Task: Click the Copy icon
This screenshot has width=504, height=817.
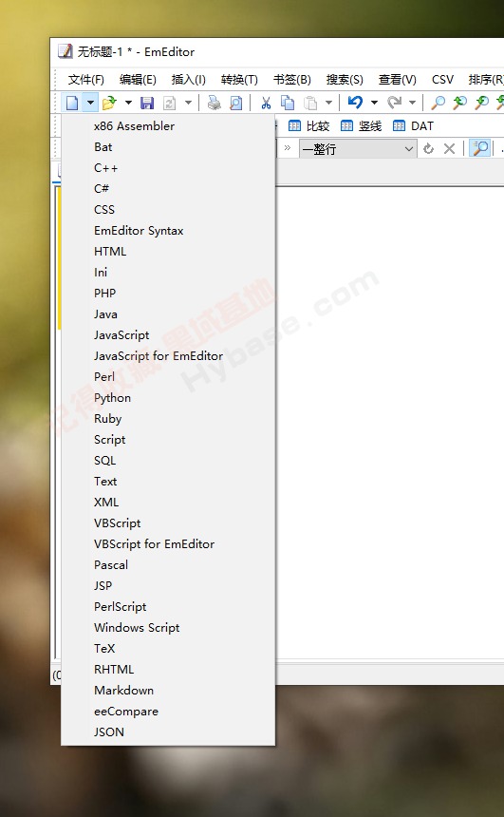Action: click(288, 103)
